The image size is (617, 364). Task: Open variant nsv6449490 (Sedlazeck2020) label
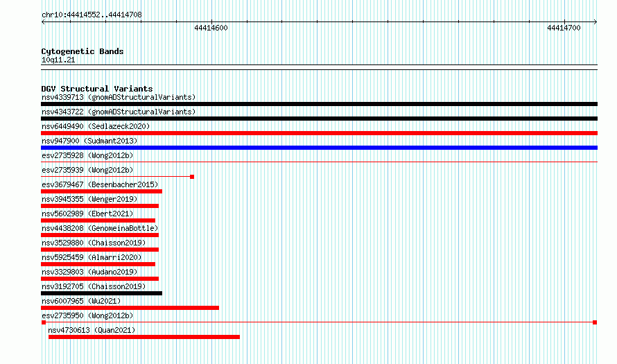coord(96,126)
